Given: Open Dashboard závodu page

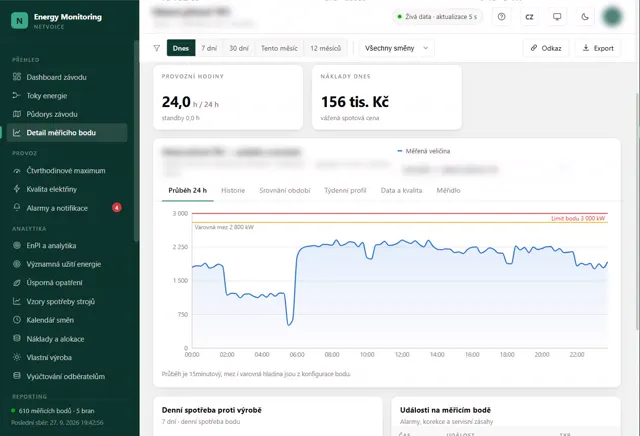Looking at the screenshot, I should pos(67,77).
